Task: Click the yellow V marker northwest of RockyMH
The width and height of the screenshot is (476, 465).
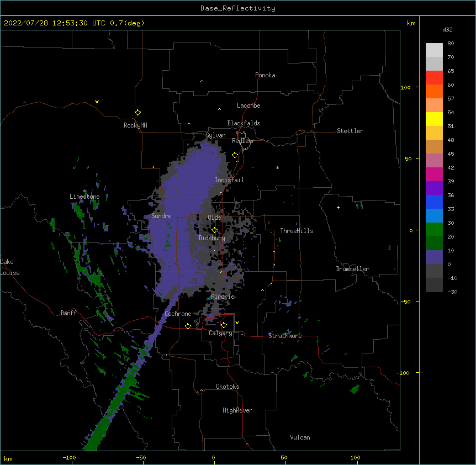Action: coord(97,102)
